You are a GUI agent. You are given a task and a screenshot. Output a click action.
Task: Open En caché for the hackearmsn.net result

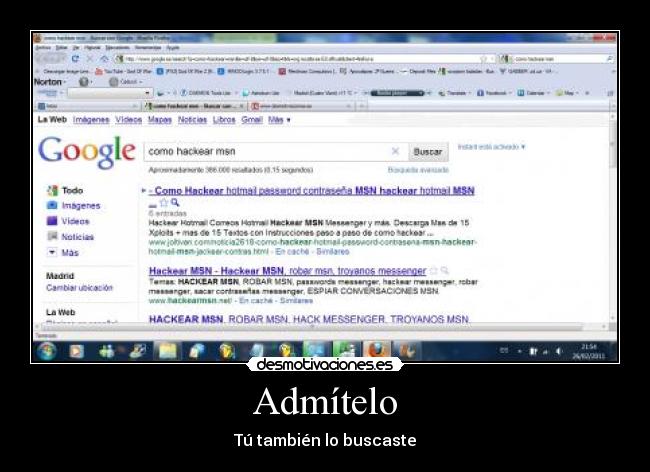(256, 300)
